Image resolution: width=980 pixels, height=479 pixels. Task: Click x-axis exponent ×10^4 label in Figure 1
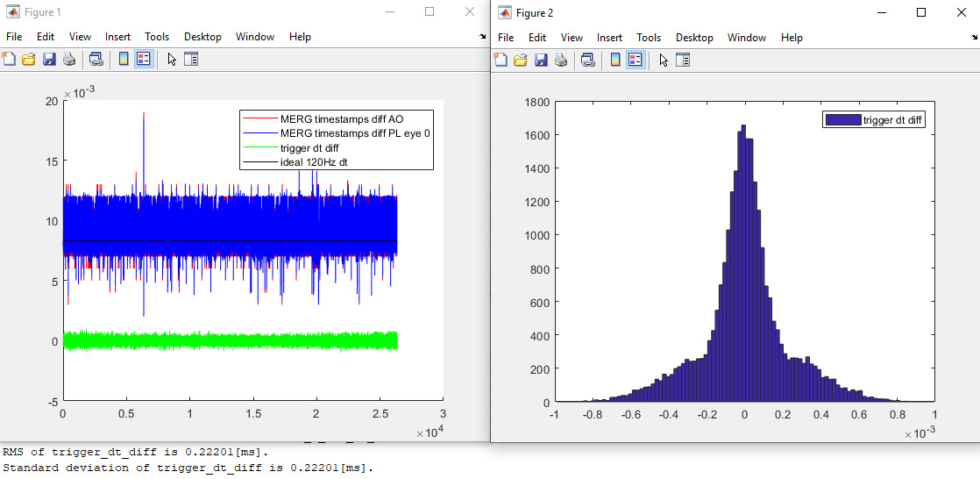(432, 433)
